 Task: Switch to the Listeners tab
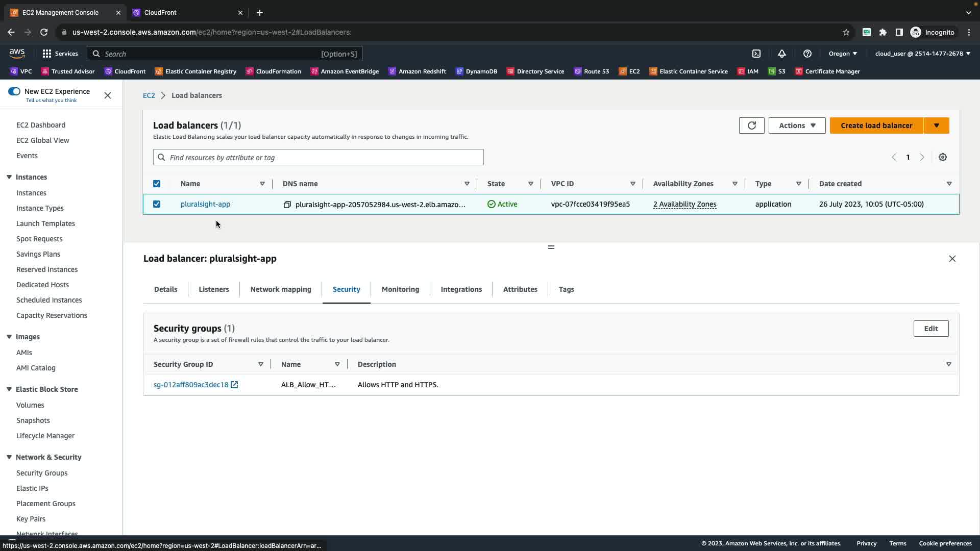coord(213,289)
